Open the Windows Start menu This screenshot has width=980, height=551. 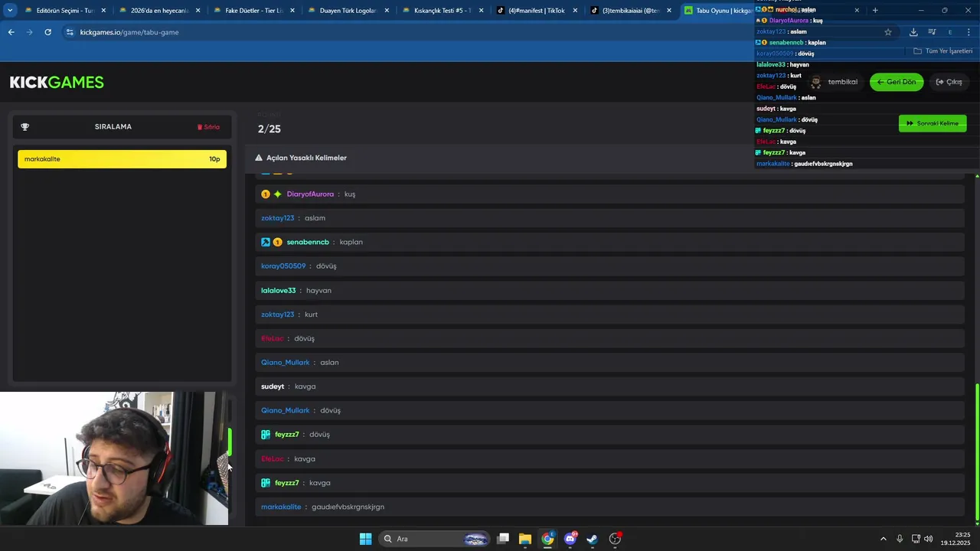pyautogui.click(x=365, y=539)
